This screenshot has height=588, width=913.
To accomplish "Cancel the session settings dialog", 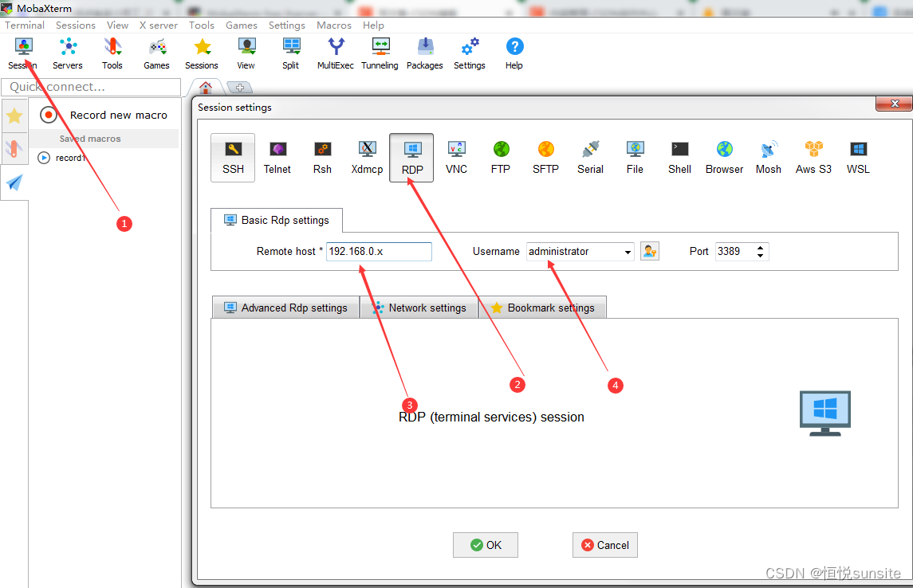I will point(604,545).
